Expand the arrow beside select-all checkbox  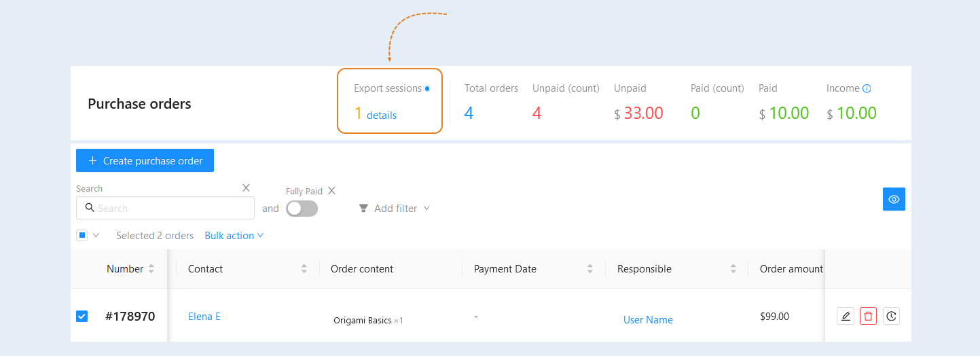tap(96, 236)
